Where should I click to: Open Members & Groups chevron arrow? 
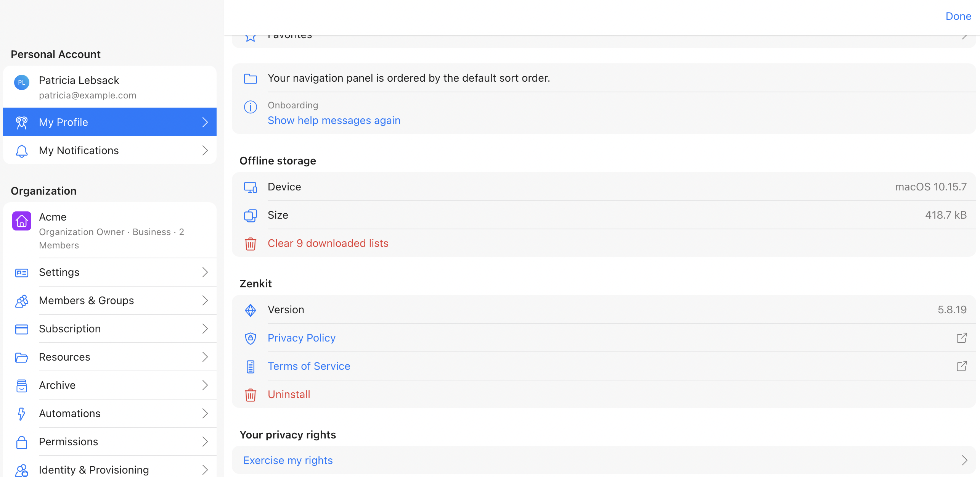[x=205, y=300]
